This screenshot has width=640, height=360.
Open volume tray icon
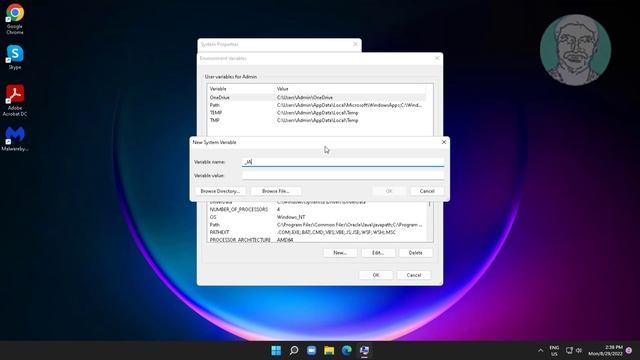click(x=579, y=350)
